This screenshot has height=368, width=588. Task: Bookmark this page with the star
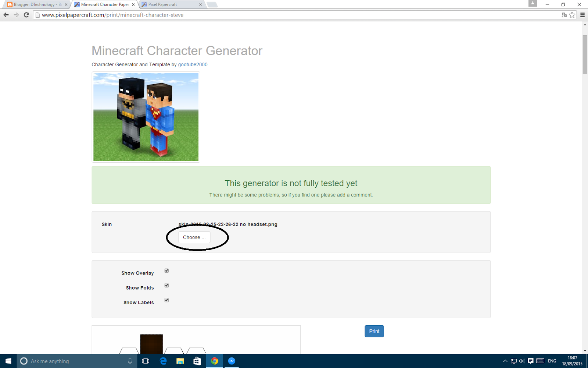[x=572, y=15]
